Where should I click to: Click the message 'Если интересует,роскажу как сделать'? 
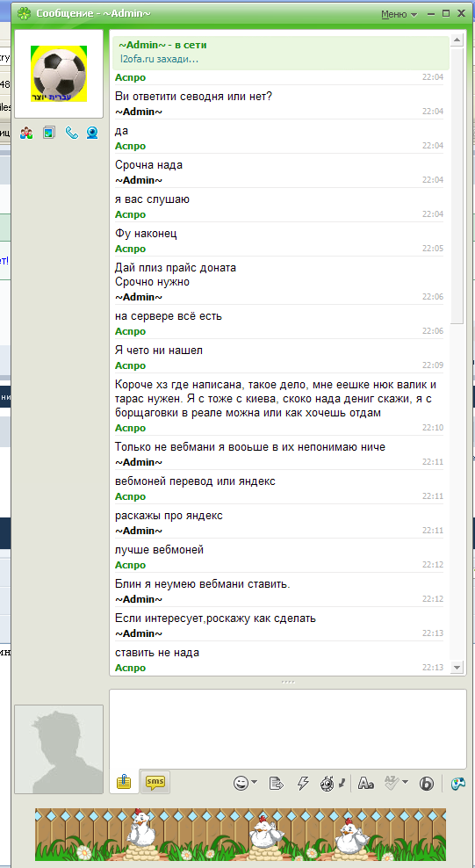pyautogui.click(x=216, y=618)
